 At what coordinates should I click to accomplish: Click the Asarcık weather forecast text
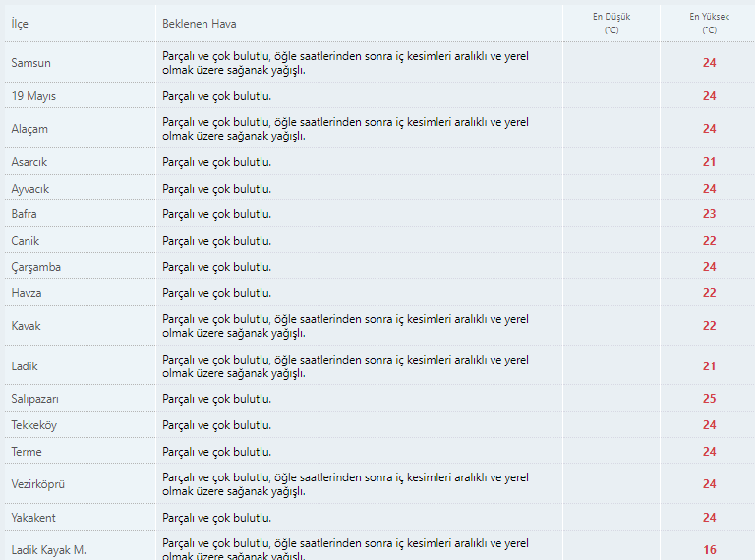coord(216,162)
